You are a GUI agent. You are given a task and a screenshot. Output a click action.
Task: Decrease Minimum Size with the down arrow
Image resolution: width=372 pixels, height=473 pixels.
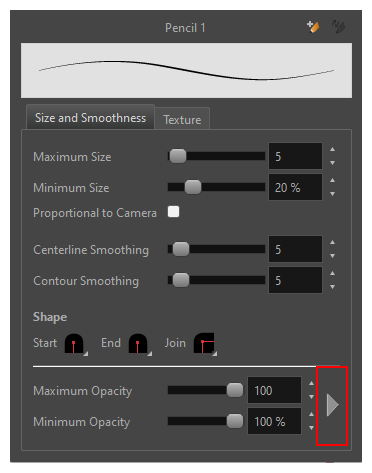point(332,194)
